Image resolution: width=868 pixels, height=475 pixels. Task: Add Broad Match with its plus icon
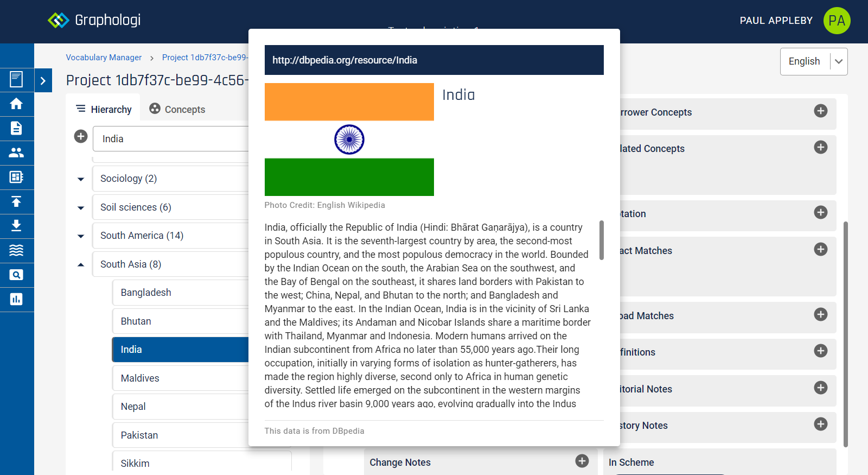pyautogui.click(x=821, y=314)
